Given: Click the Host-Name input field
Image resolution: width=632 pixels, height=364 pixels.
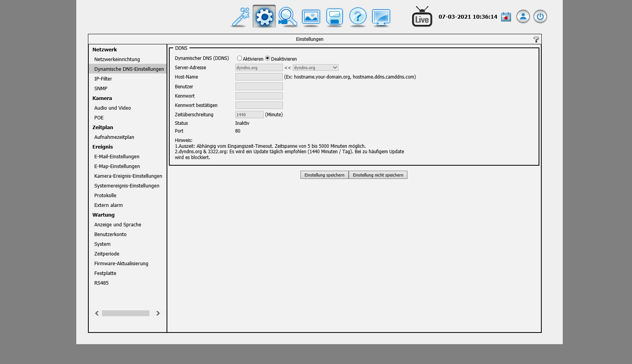Looking at the screenshot, I should [x=259, y=77].
